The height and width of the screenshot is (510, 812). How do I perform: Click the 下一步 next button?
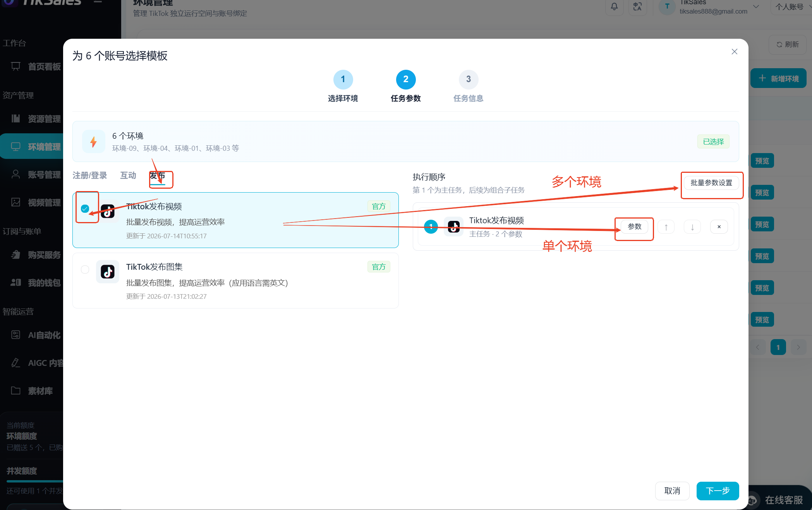718,491
